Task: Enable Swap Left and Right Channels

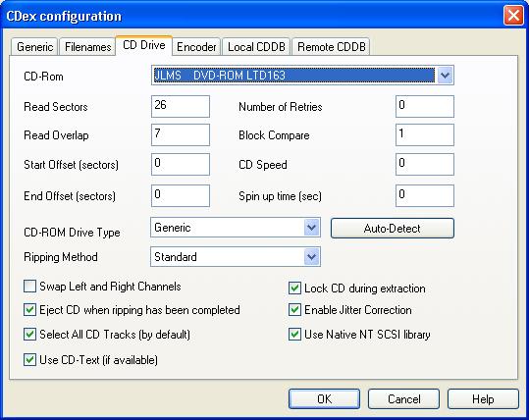Action: (x=30, y=287)
